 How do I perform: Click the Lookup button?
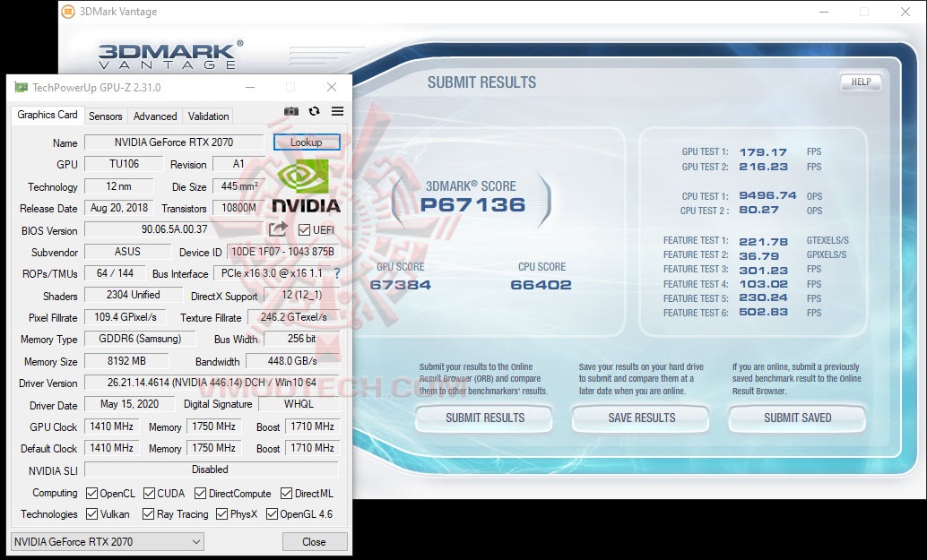(307, 142)
